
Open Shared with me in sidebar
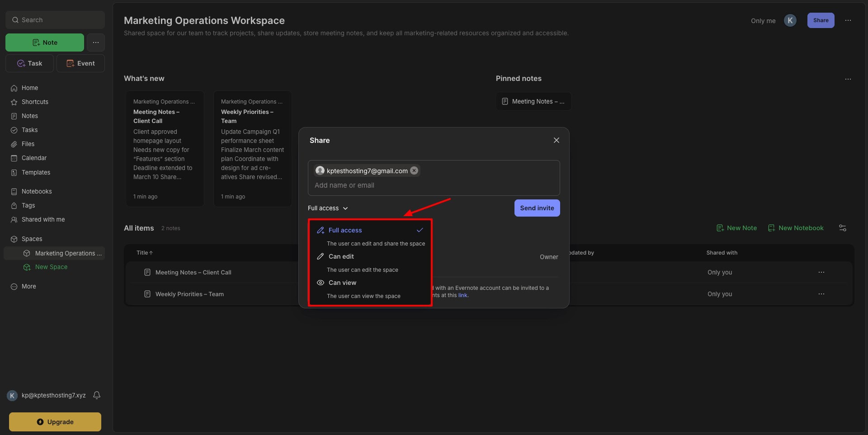pos(43,219)
